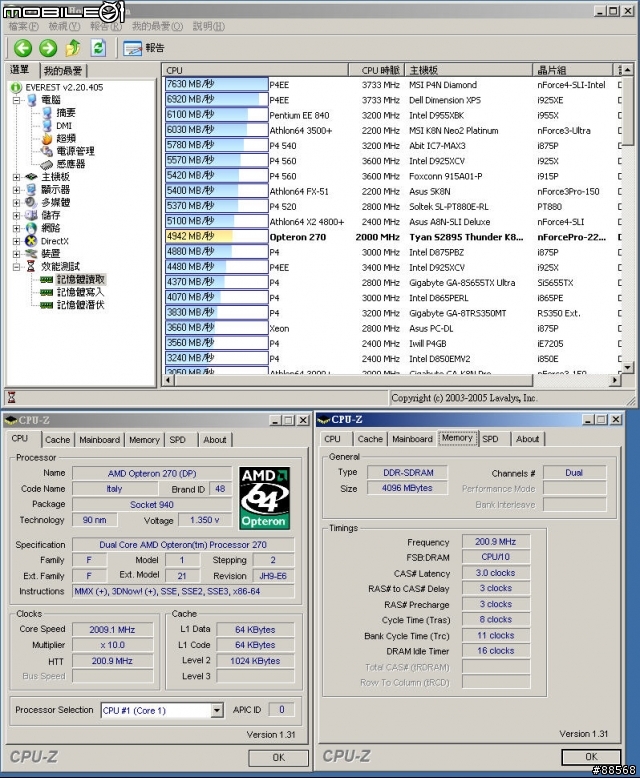640x778 pixels.
Task: Sort by 主機板 column header
Action: coord(468,70)
